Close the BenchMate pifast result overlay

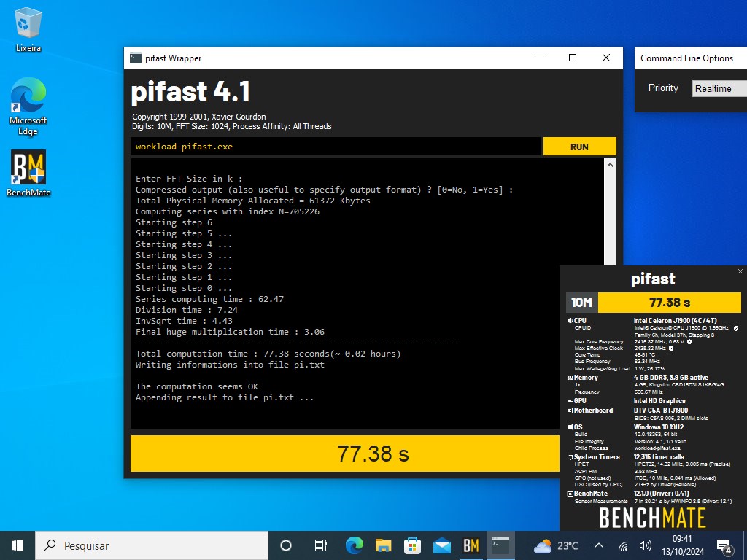click(740, 271)
